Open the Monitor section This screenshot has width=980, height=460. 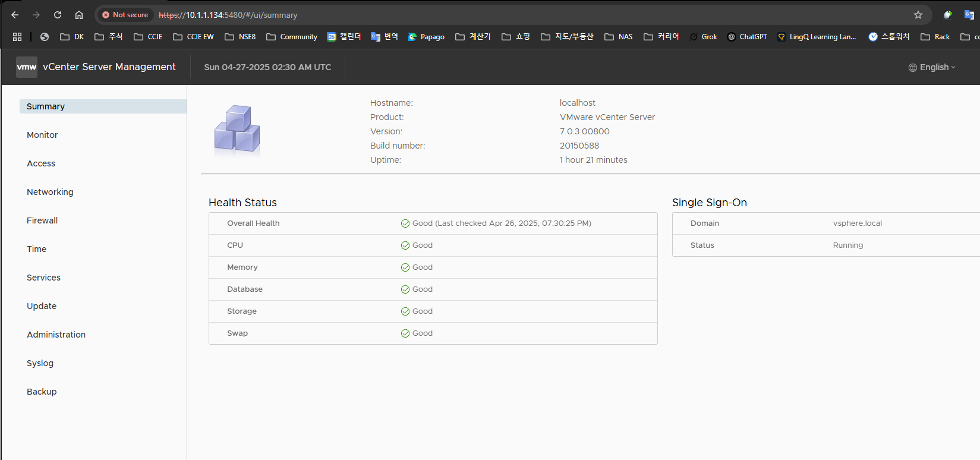pos(42,135)
